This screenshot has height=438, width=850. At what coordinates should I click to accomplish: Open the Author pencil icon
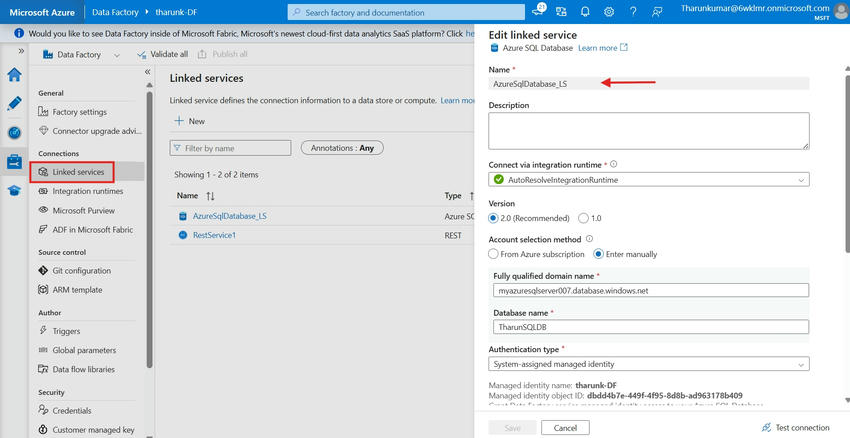click(14, 103)
